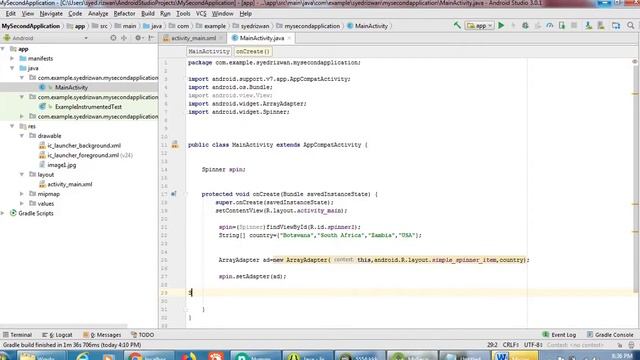Toggle the TODO tool window
The width and height of the screenshot is (640, 360).
143,335
